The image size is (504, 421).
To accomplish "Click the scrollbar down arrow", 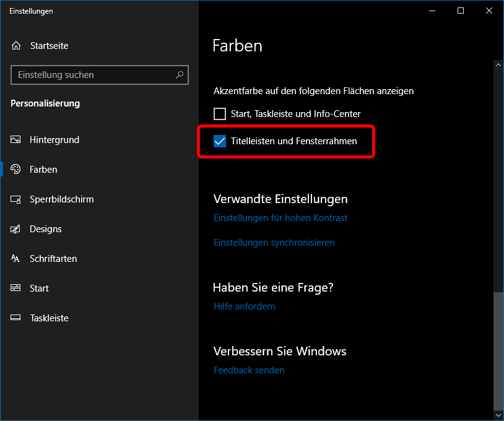I will (x=498, y=415).
